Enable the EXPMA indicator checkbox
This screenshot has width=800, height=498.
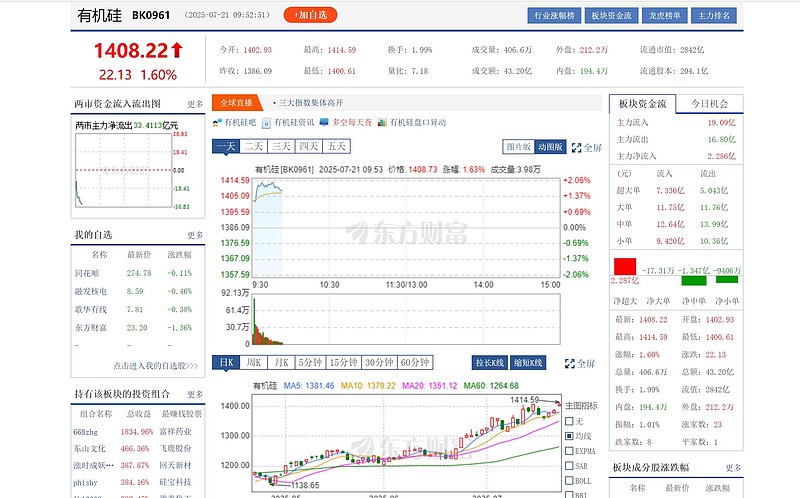[569, 451]
